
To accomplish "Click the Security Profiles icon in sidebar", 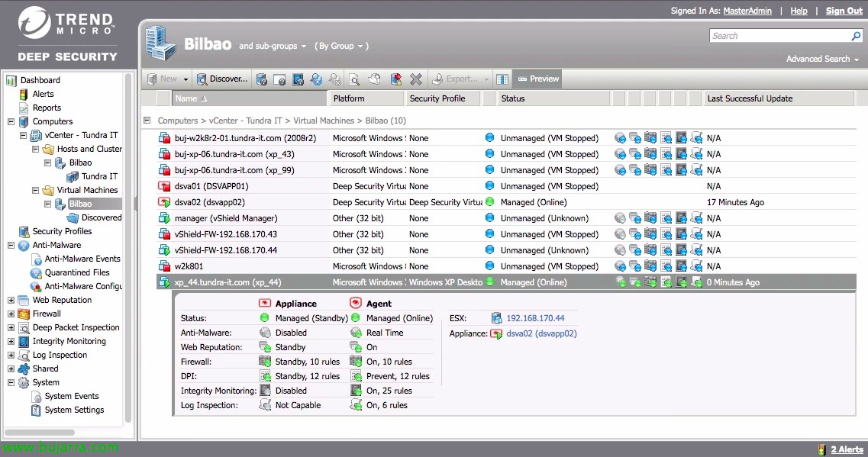I will 24,232.
